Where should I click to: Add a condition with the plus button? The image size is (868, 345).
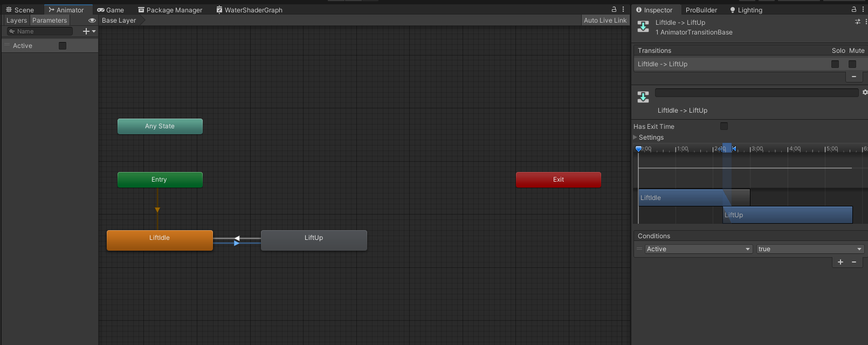(840, 262)
